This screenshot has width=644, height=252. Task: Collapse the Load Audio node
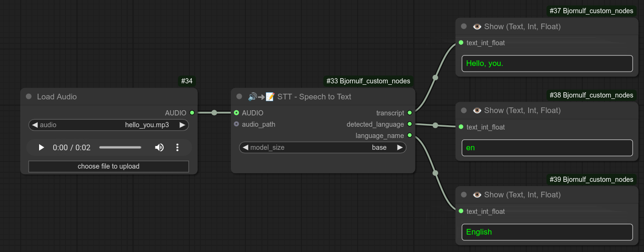click(28, 97)
